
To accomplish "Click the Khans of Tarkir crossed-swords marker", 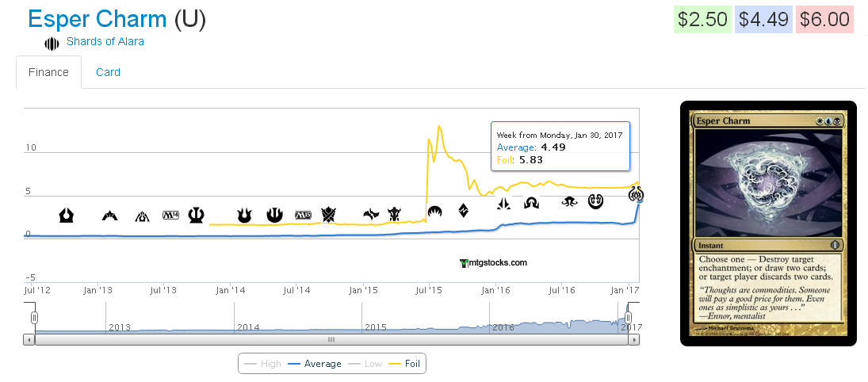I will point(329,214).
